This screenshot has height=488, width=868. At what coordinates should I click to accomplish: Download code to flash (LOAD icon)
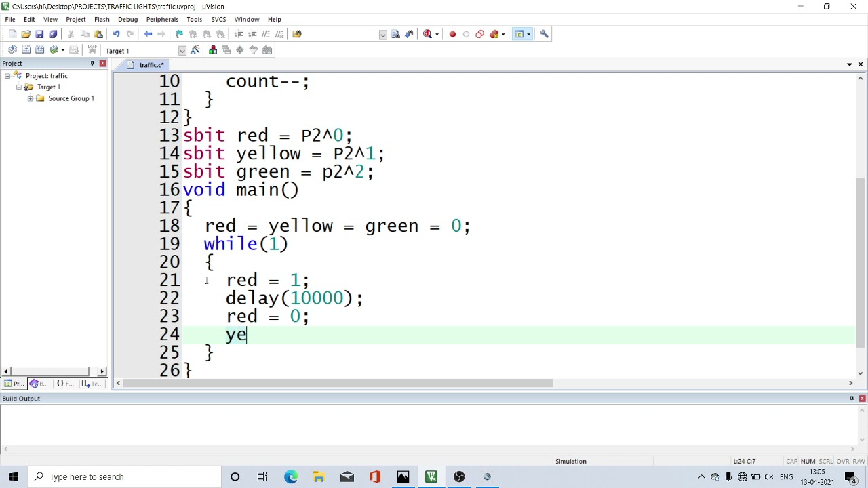click(92, 50)
